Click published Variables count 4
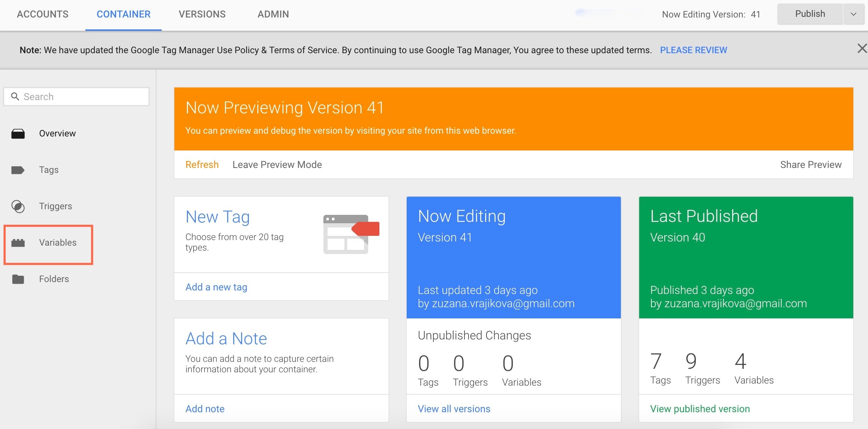The image size is (868, 429). pos(741,361)
